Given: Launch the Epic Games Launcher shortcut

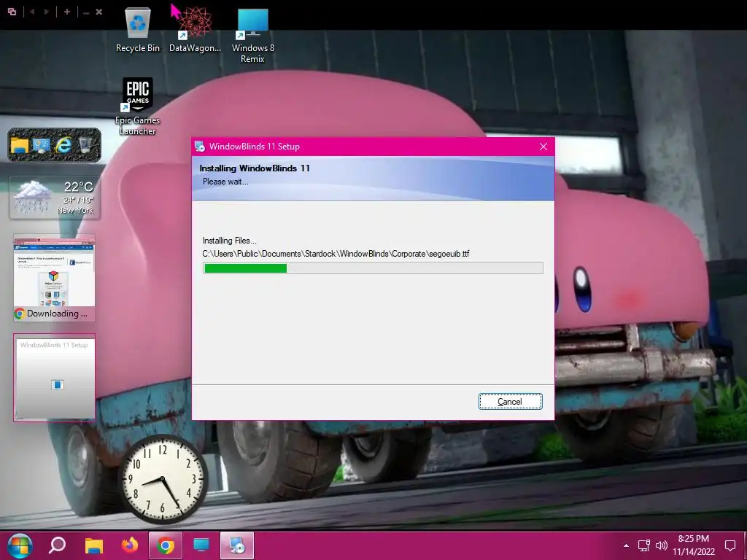Looking at the screenshot, I should pos(138,106).
